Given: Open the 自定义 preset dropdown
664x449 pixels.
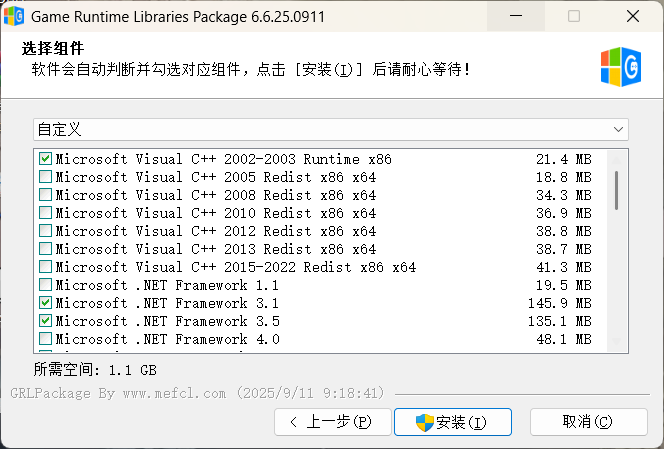Looking at the screenshot, I should point(330,130).
